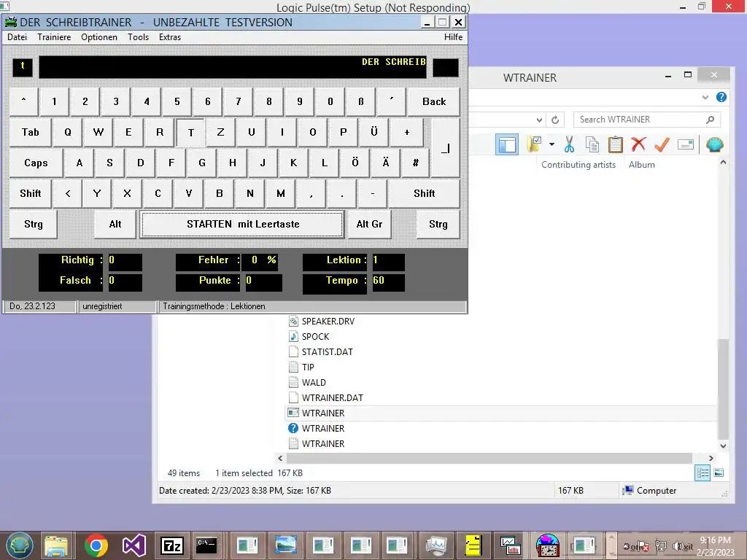Viewport: 747px width, 560px height.
Task: Open the address bar history dropdown chevron
Action: 539,120
